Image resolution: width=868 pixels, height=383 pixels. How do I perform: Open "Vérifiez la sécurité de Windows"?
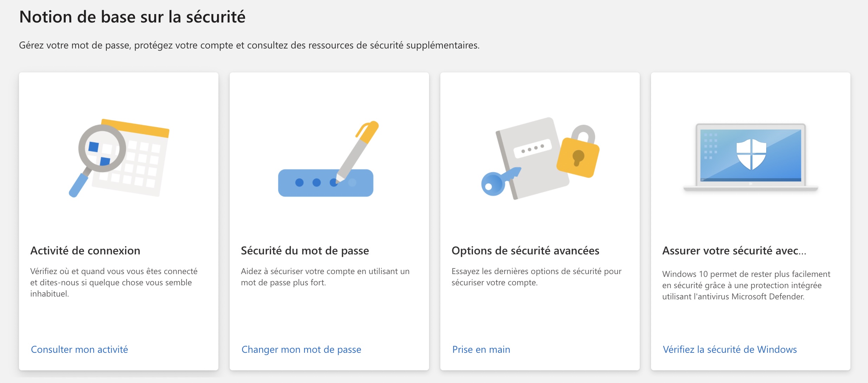tap(730, 350)
